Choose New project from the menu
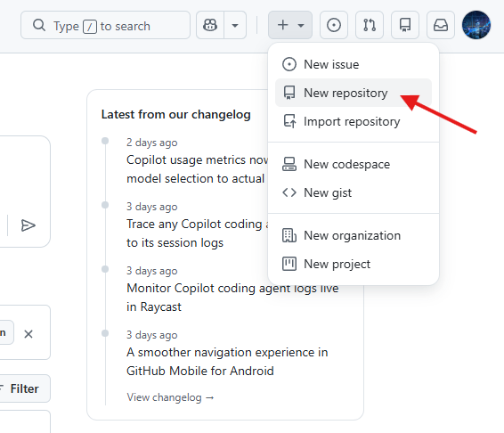The height and width of the screenshot is (433, 504). [x=354, y=264]
